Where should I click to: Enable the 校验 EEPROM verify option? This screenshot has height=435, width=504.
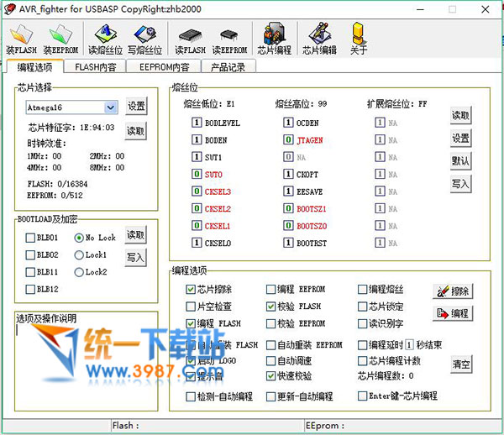(271, 323)
